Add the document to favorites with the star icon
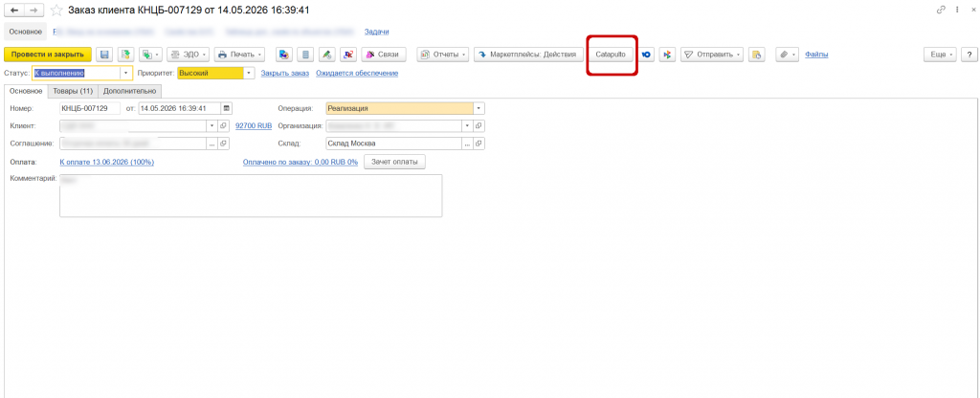The image size is (980, 398). pyautogui.click(x=56, y=11)
